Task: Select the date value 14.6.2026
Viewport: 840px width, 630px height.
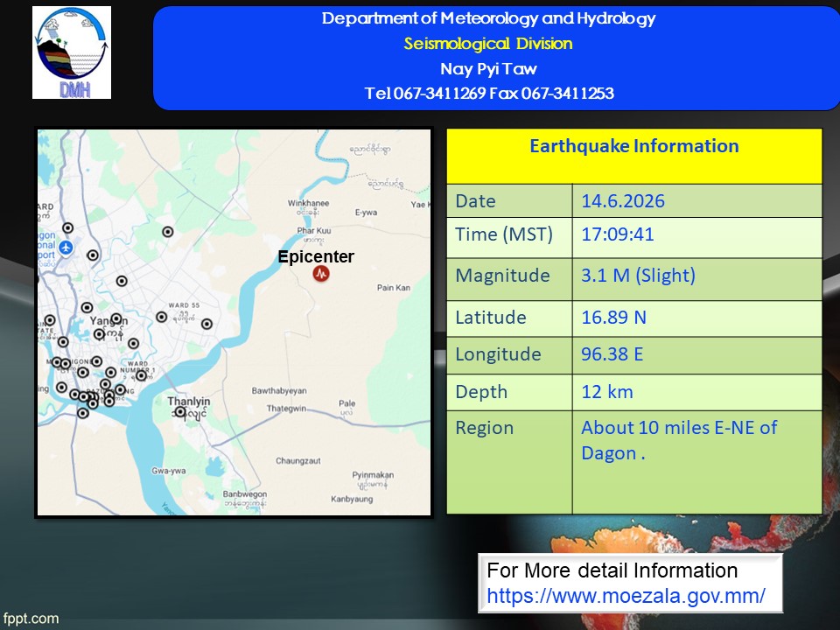Action: [623, 201]
